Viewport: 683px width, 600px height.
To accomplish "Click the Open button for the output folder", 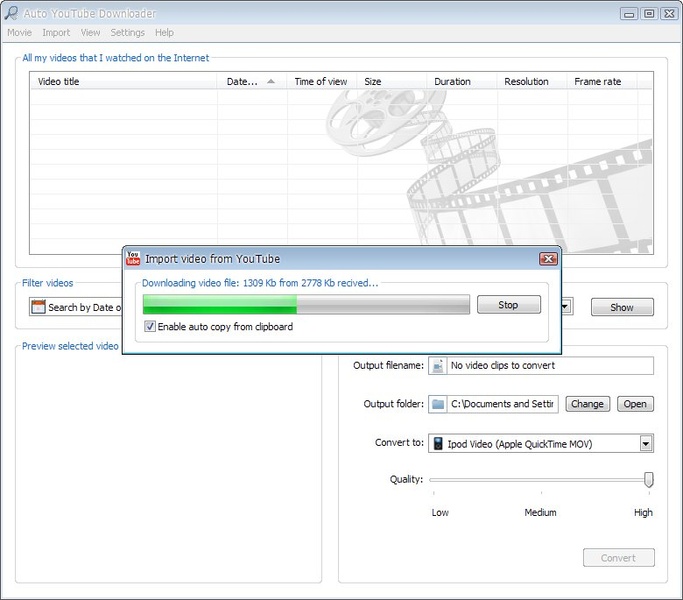I will coord(635,404).
